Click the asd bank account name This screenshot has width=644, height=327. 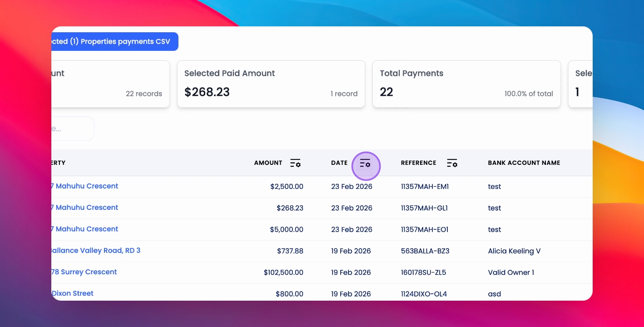coord(495,294)
